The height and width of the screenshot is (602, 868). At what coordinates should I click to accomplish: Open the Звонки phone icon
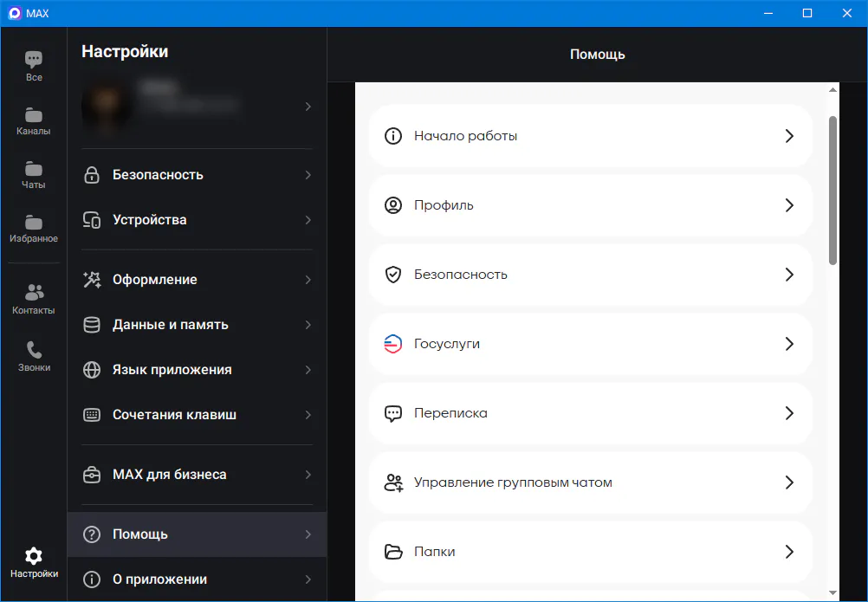(34, 350)
